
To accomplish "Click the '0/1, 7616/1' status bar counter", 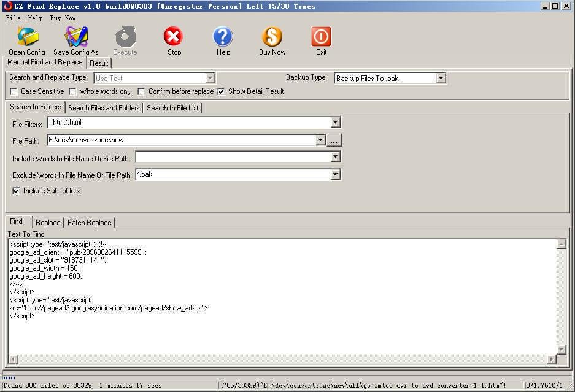I will tap(544, 385).
